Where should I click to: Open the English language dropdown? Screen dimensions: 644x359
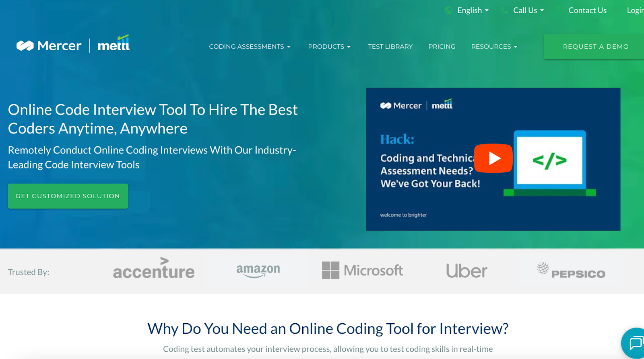[473, 10]
